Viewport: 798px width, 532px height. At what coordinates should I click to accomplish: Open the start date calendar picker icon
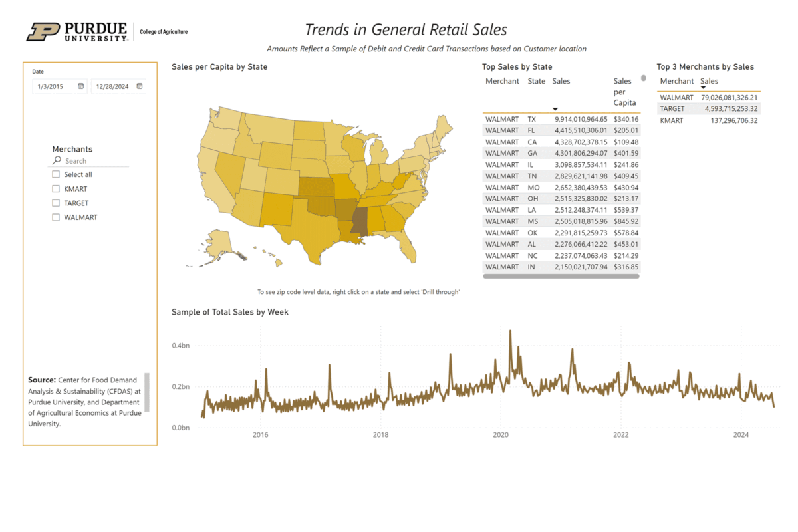80,86
